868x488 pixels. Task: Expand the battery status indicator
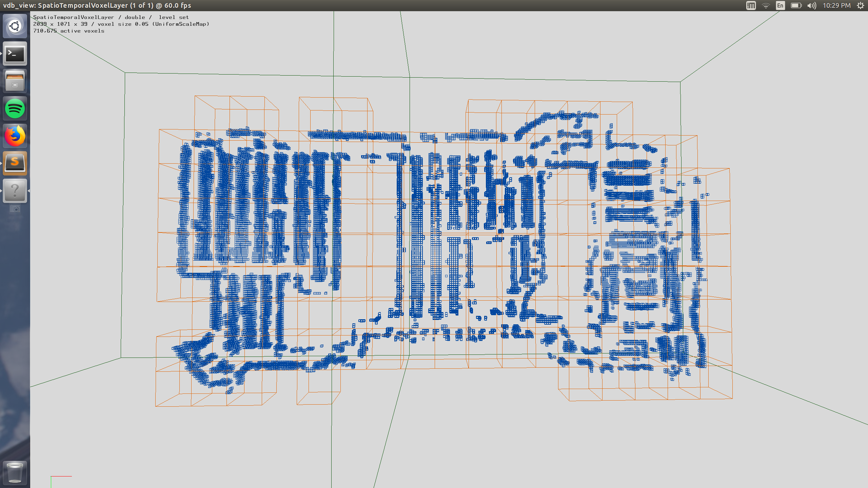pos(796,5)
